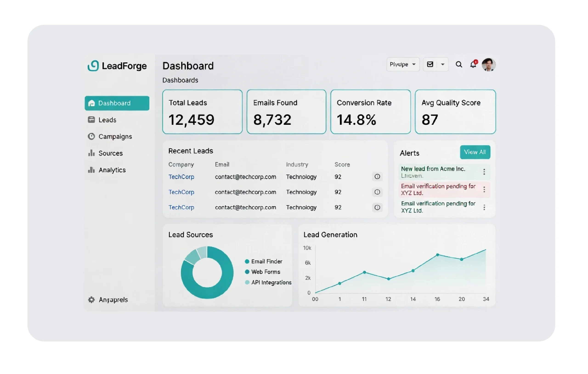This screenshot has width=588, height=374.
Task: Click the Sources bar chart icon
Action: [91, 153]
